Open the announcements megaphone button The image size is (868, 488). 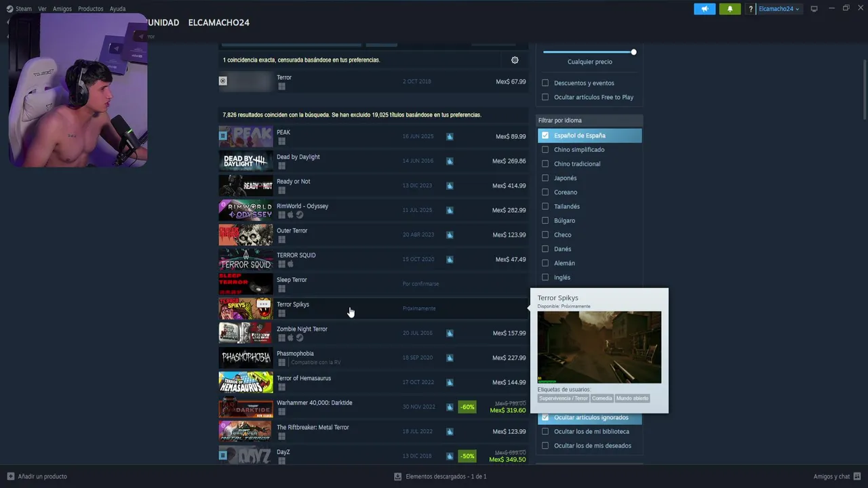coord(705,9)
